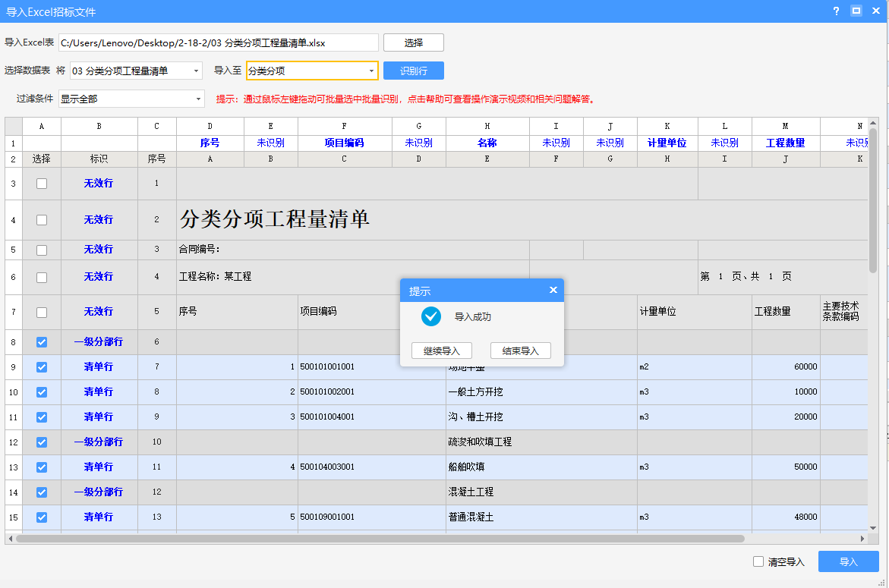Click the 继续导入 button

441,351
